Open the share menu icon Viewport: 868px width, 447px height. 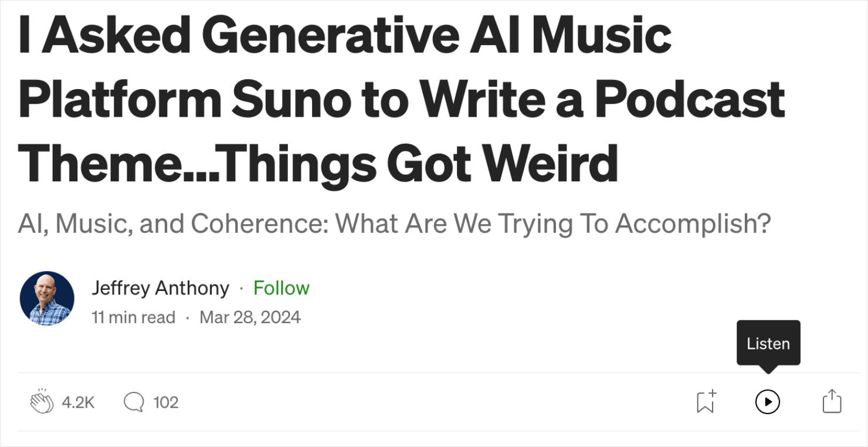coord(832,402)
